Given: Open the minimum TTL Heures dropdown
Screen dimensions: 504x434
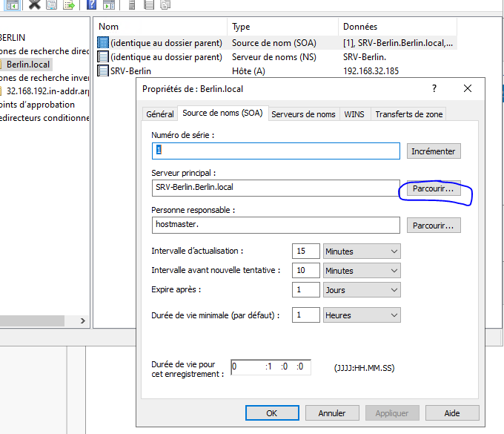Looking at the screenshot, I should pyautogui.click(x=362, y=315).
